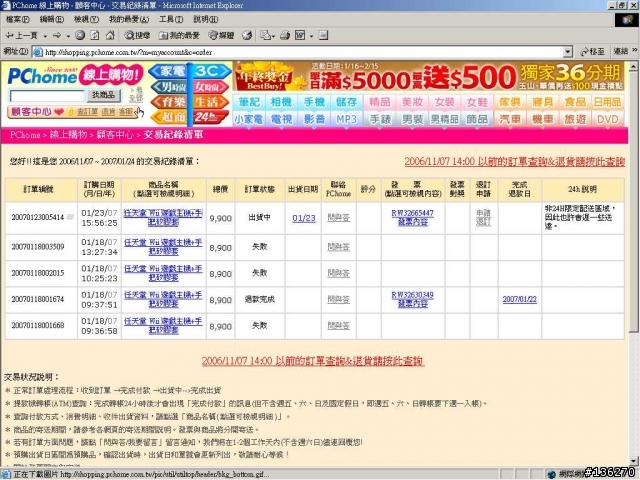Image resolution: width=640 pixels, height=480 pixels.
Task: Click the Edit with Word toolbar icon
Action: pyautogui.click(x=300, y=36)
